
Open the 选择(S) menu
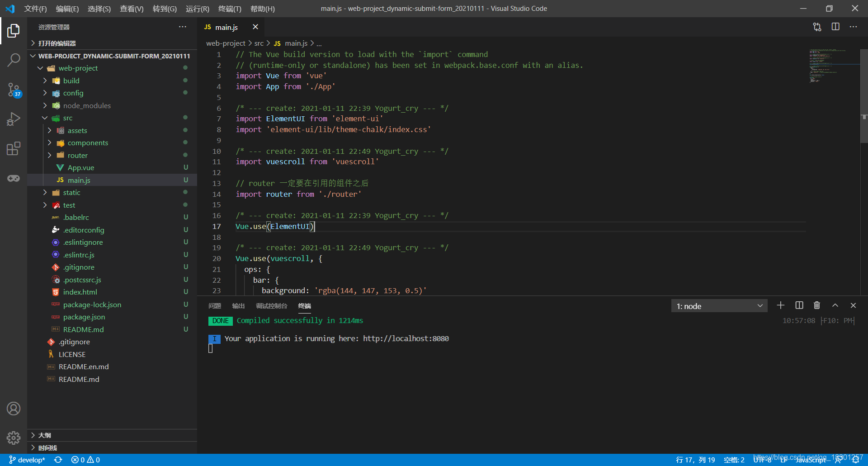(99, 9)
